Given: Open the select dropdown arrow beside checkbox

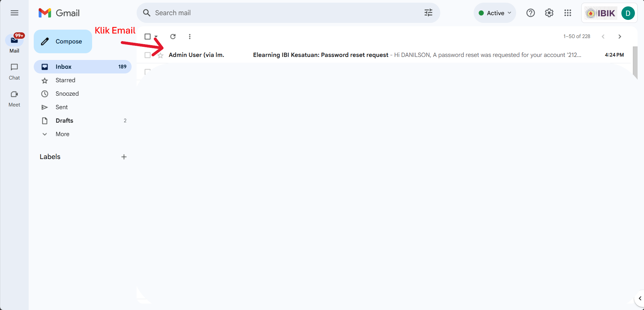Looking at the screenshot, I should click(156, 36).
